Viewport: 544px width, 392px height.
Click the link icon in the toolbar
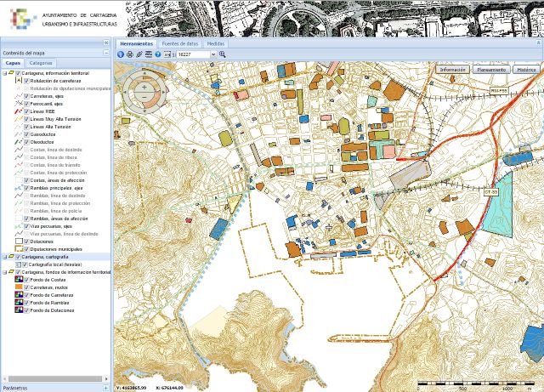pos(139,54)
